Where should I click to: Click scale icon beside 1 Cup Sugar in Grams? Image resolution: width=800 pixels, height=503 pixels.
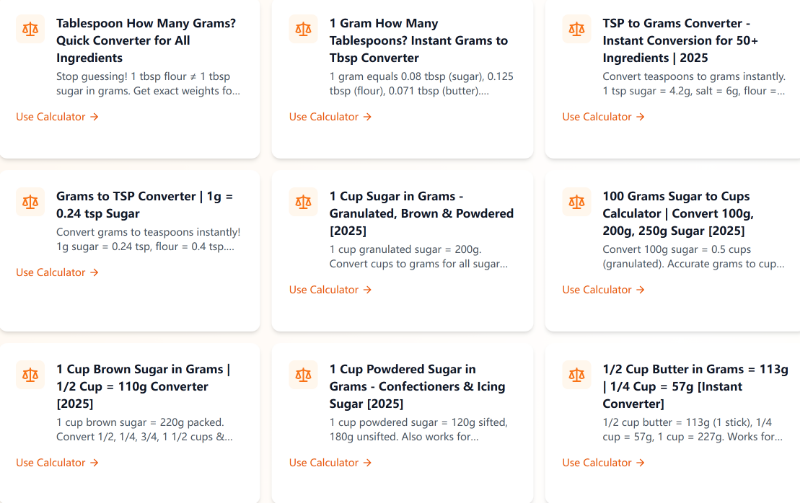tap(303, 202)
